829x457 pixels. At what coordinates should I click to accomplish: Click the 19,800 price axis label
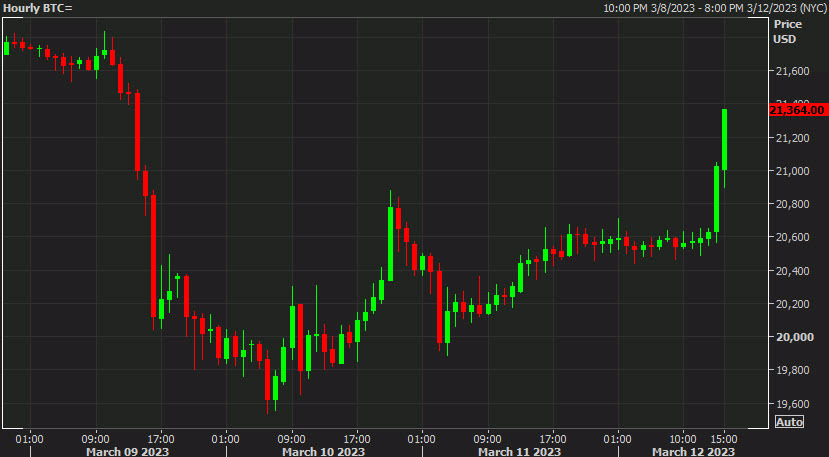click(x=791, y=371)
